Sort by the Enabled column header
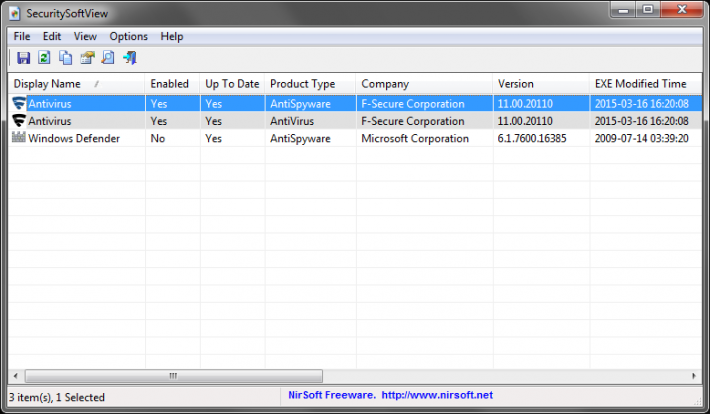Screen dimensions: 710x414 click(173, 84)
